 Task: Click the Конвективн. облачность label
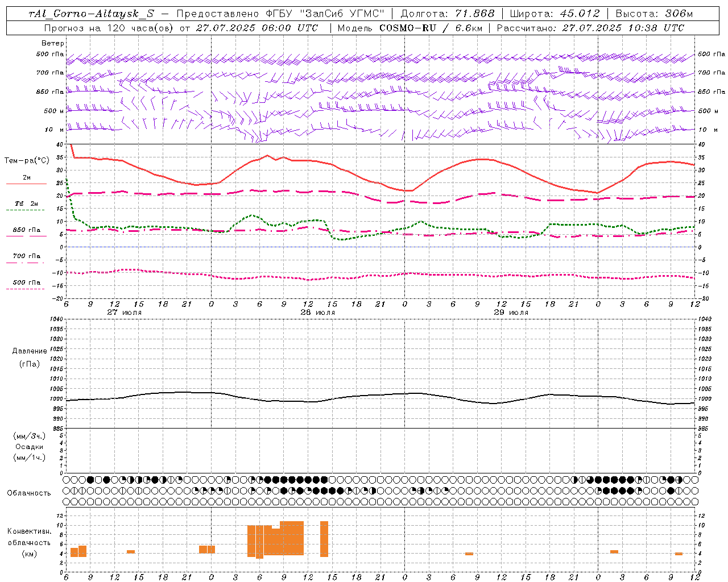coord(29,537)
